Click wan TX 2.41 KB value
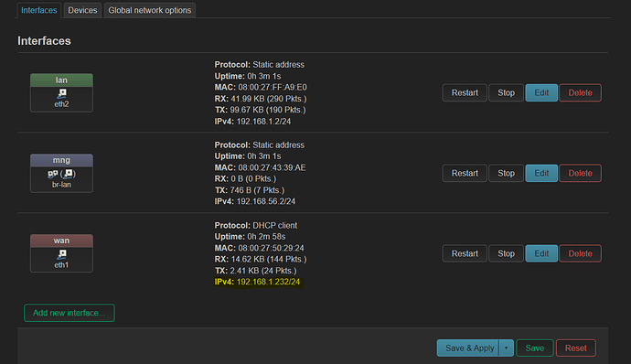631x364 pixels. coord(263,271)
